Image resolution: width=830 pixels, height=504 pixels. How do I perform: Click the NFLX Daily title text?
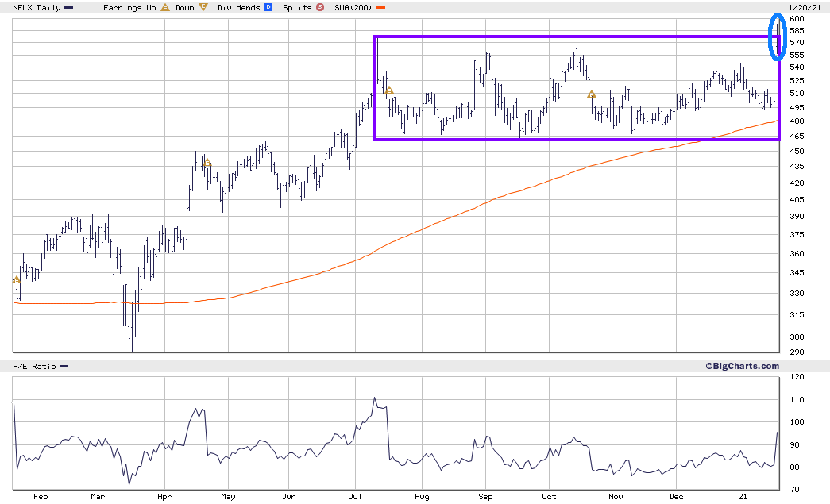tap(37, 8)
